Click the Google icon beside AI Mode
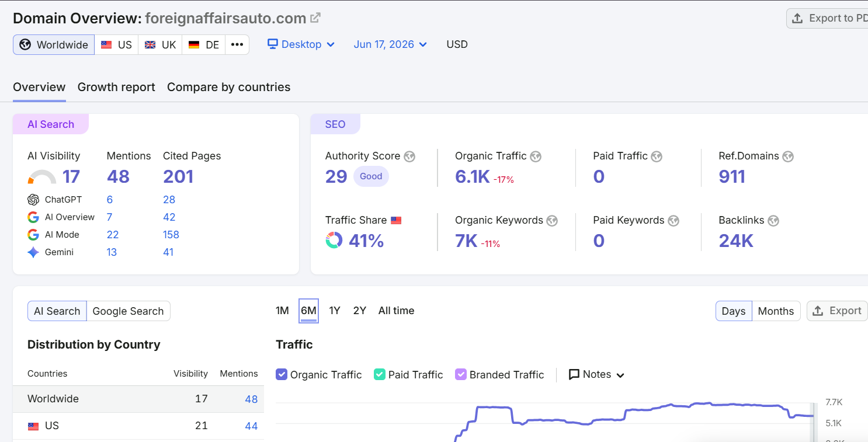Screen dimensions: 868x442 coord(33,235)
